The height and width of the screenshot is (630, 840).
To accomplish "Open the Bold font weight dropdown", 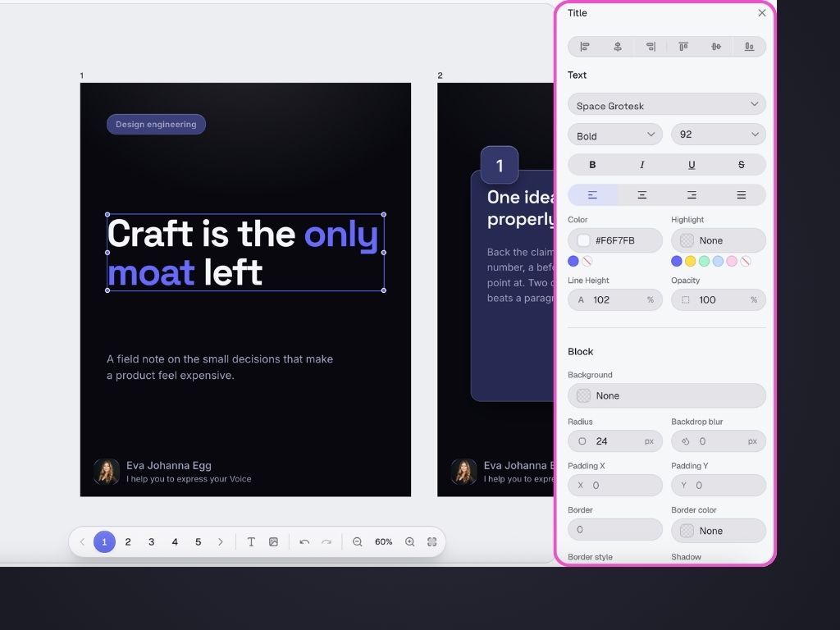I will pos(615,135).
